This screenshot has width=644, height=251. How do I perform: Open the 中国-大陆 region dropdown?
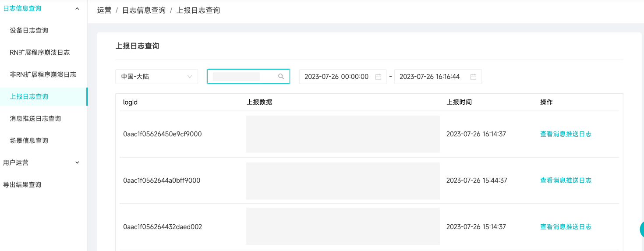(156, 77)
